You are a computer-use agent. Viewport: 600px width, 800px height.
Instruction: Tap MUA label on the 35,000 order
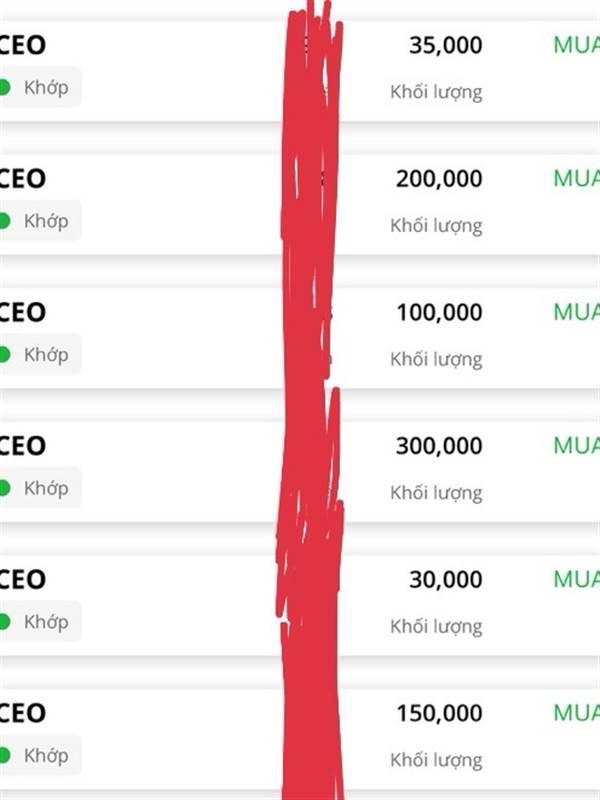click(x=576, y=44)
